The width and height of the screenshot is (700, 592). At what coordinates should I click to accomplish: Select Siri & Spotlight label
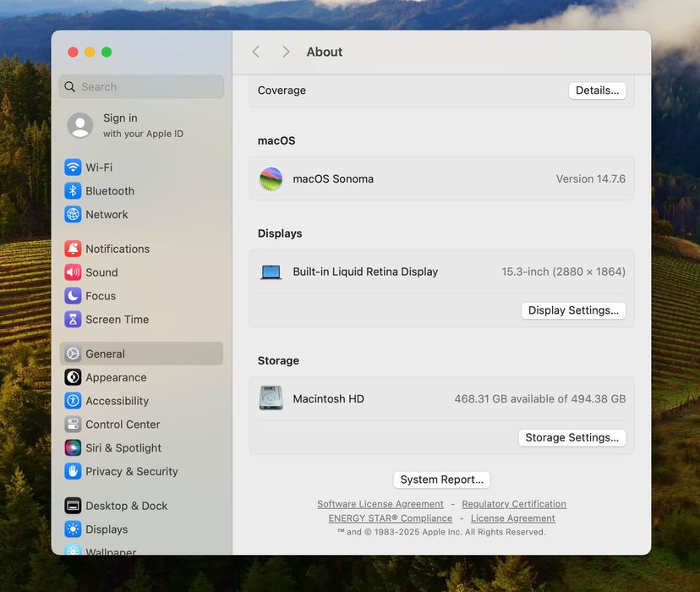click(123, 447)
